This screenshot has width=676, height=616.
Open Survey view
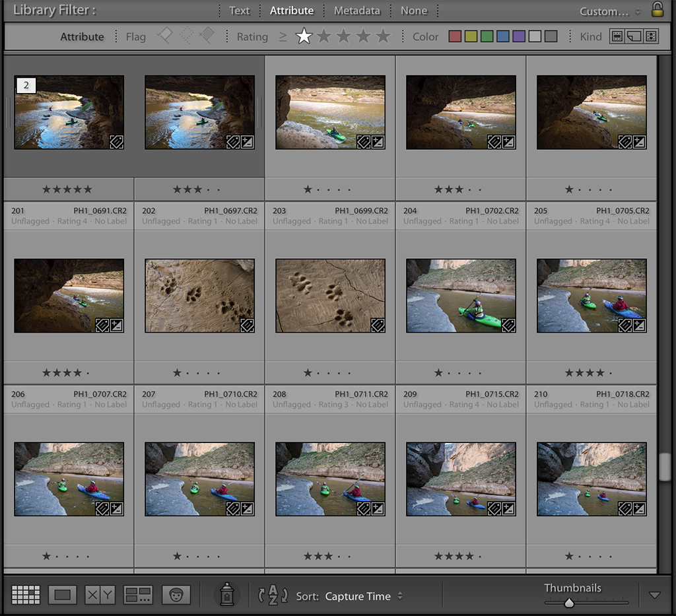pos(138,595)
